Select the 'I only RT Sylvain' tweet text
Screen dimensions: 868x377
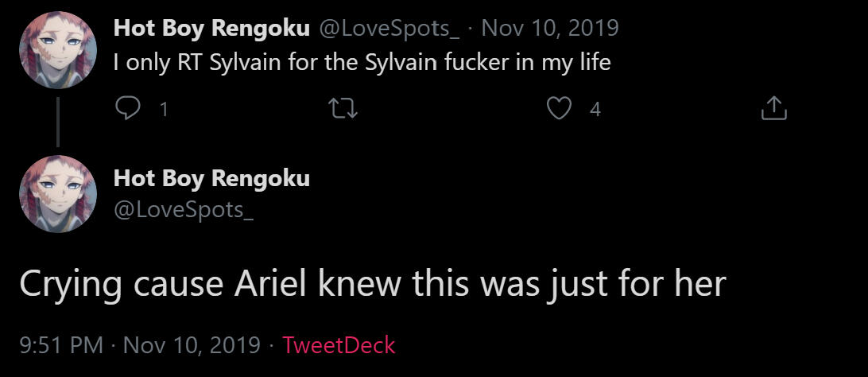point(362,63)
